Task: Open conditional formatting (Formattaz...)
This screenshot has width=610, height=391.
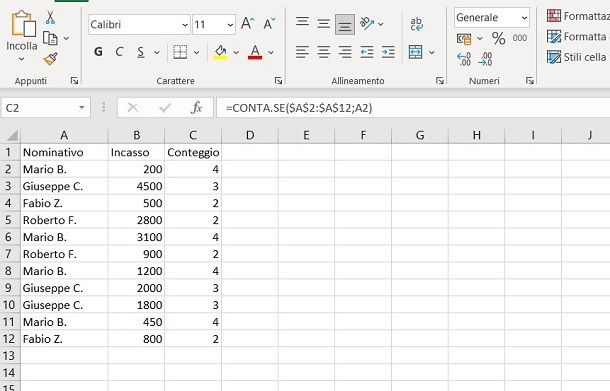Action: [x=578, y=16]
